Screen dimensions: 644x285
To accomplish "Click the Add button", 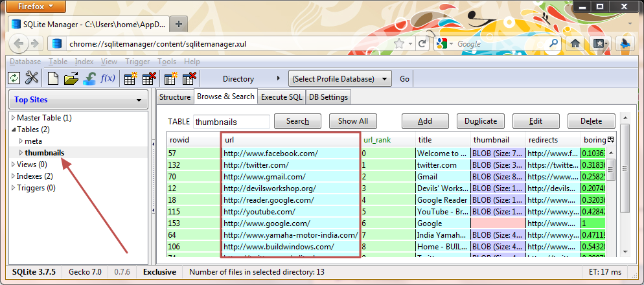I will (x=425, y=121).
